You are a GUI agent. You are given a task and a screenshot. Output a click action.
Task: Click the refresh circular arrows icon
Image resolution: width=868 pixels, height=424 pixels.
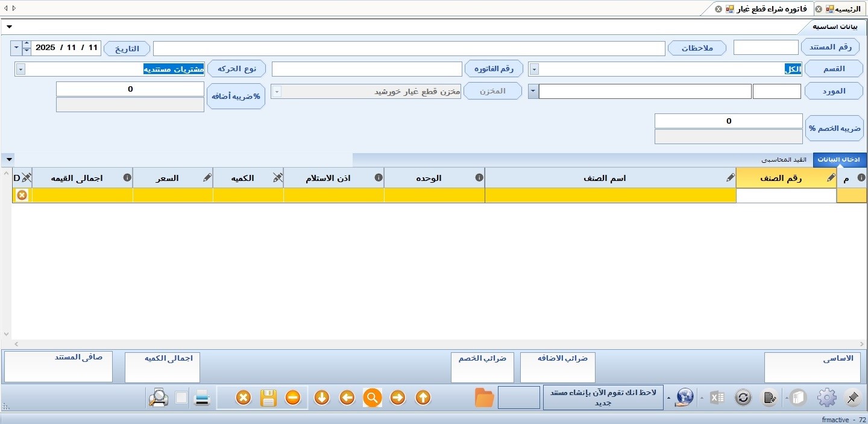point(743,398)
